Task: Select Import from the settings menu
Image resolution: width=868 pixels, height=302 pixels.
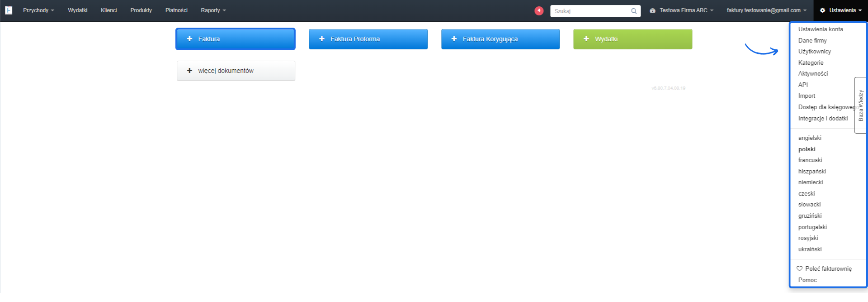Action: [x=807, y=96]
